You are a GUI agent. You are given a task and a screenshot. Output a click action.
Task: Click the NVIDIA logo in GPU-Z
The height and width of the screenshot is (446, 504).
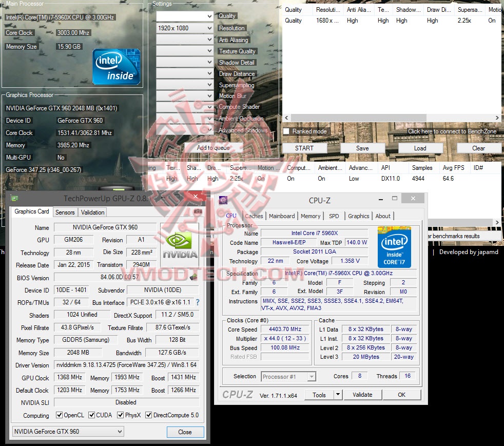pyautogui.click(x=180, y=246)
